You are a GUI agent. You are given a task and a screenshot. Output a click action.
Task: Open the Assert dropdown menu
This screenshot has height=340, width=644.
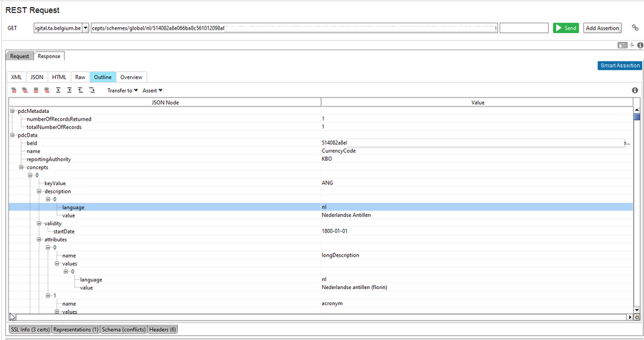coord(152,90)
